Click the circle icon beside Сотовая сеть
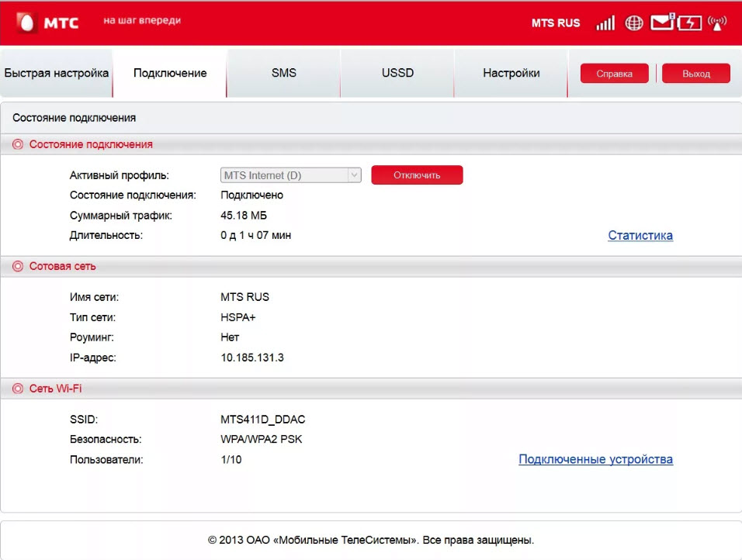The width and height of the screenshot is (742, 560). [x=18, y=266]
